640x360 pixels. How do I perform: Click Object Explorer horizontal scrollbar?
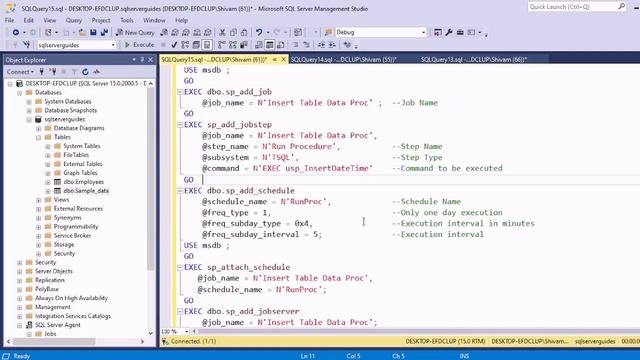coord(54,341)
